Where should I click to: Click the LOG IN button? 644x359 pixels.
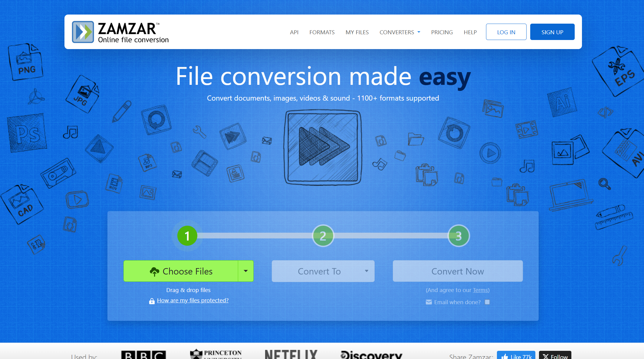(506, 32)
